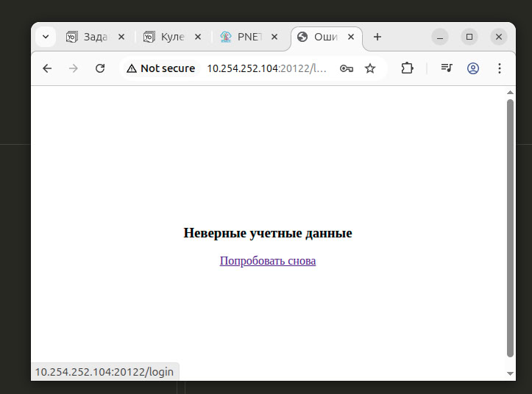Close the active Оши tab
Screen dimensions: 532x394
coord(351,37)
